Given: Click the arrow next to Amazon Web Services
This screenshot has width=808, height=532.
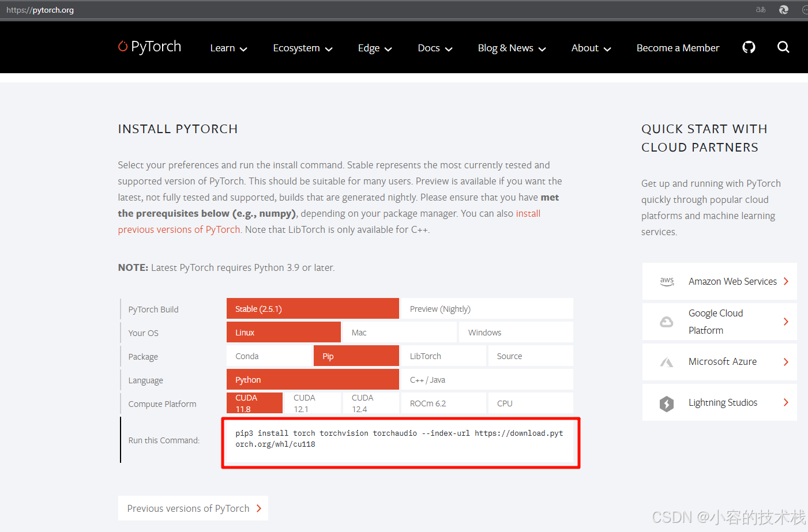Looking at the screenshot, I should click(x=786, y=281).
